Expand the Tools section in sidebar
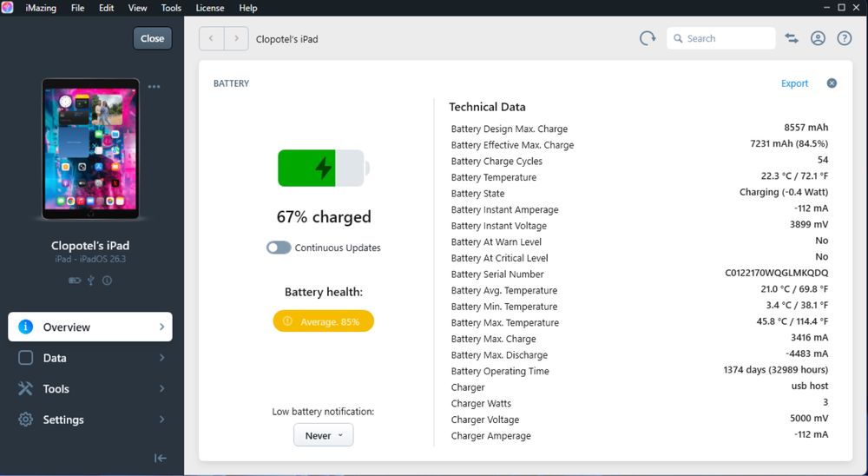 [x=90, y=389]
